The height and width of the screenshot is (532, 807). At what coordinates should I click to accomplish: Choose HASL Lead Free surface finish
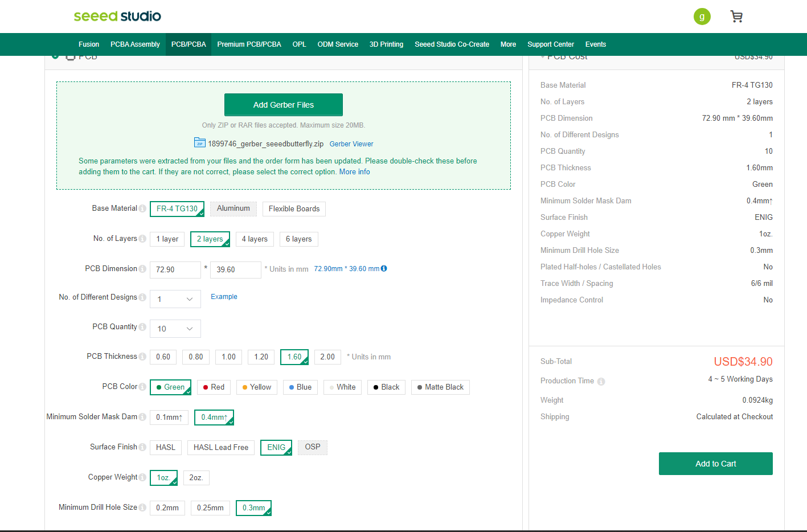[220, 447]
